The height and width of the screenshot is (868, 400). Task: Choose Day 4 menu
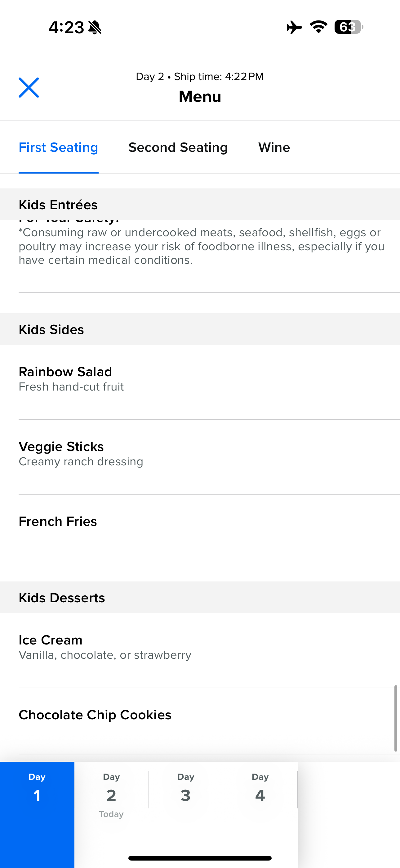pos(260,789)
